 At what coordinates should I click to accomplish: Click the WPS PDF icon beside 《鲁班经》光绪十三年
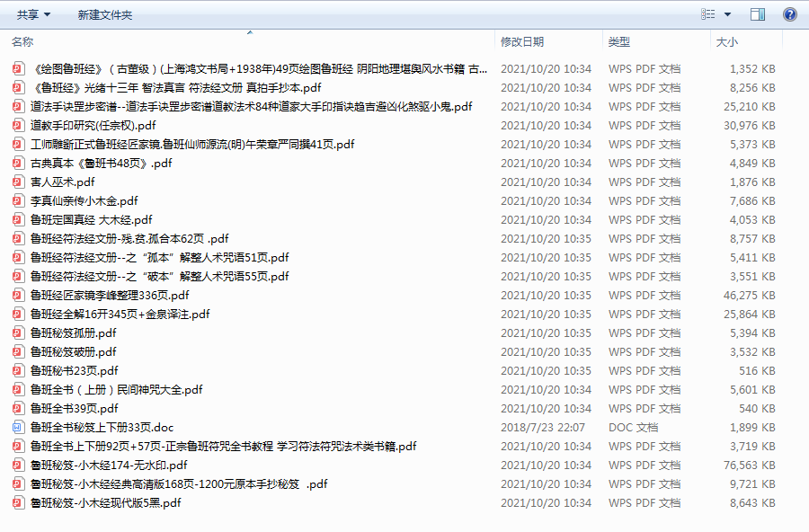(x=15, y=87)
